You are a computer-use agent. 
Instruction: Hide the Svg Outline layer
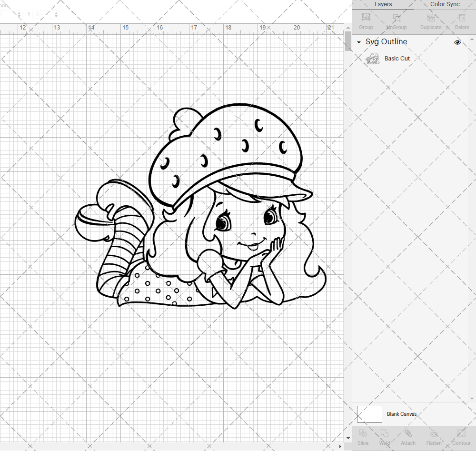[457, 42]
